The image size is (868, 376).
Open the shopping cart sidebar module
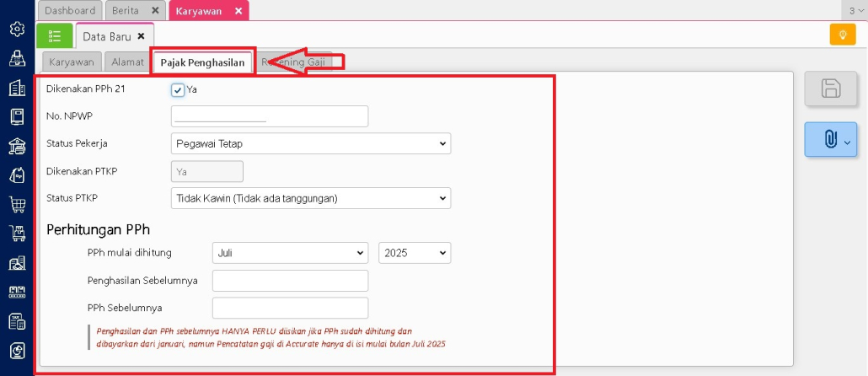(17, 204)
